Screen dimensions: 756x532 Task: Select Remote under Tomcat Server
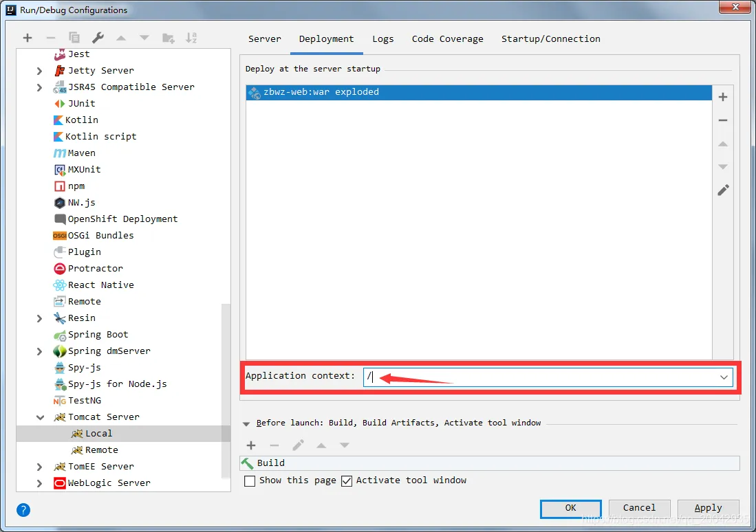[x=101, y=450]
